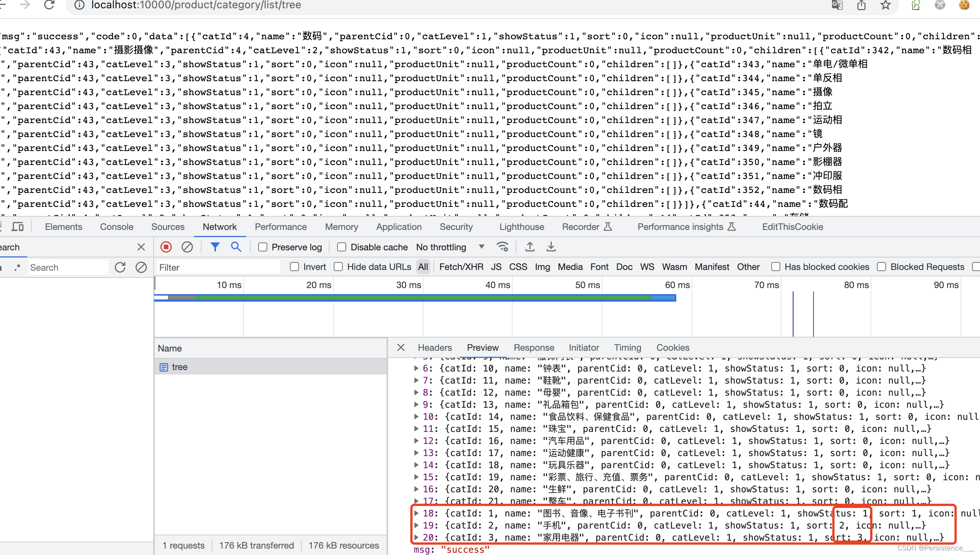
Task: Open the No throttling dropdown
Action: (450, 247)
